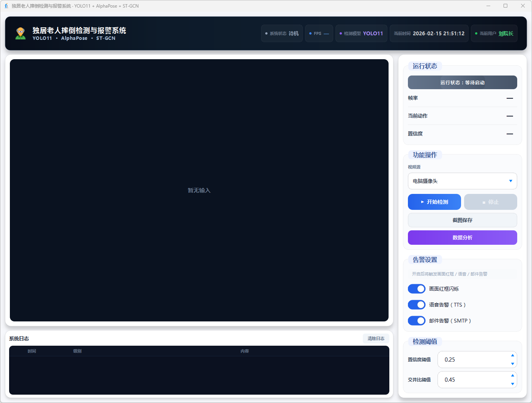Click the FPS indicator badge

coord(319,33)
